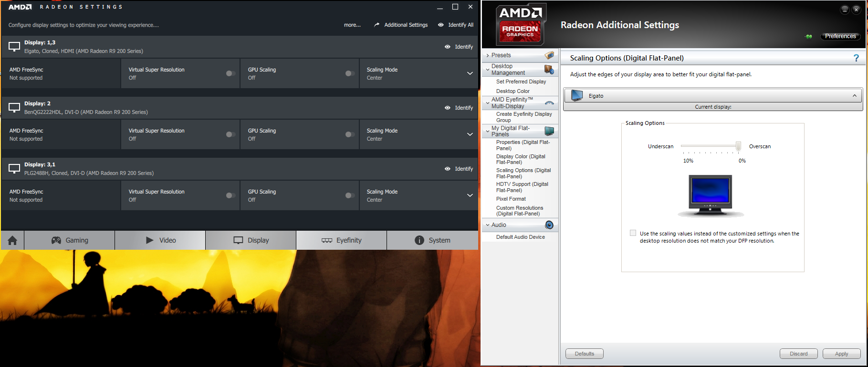Open Desktop Color settings

coord(513,91)
